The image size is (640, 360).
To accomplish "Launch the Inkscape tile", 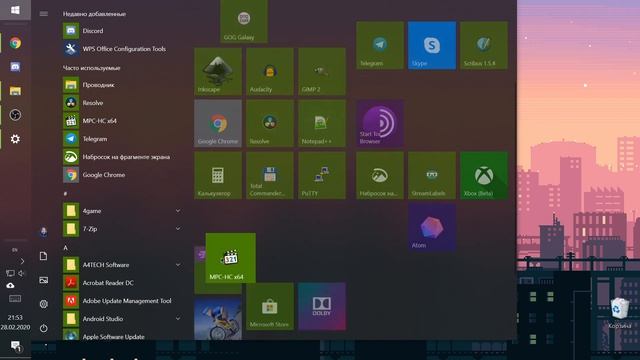I will tap(218, 71).
